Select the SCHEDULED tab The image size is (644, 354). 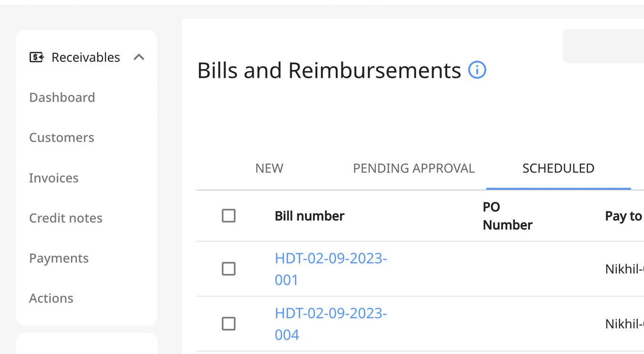558,168
